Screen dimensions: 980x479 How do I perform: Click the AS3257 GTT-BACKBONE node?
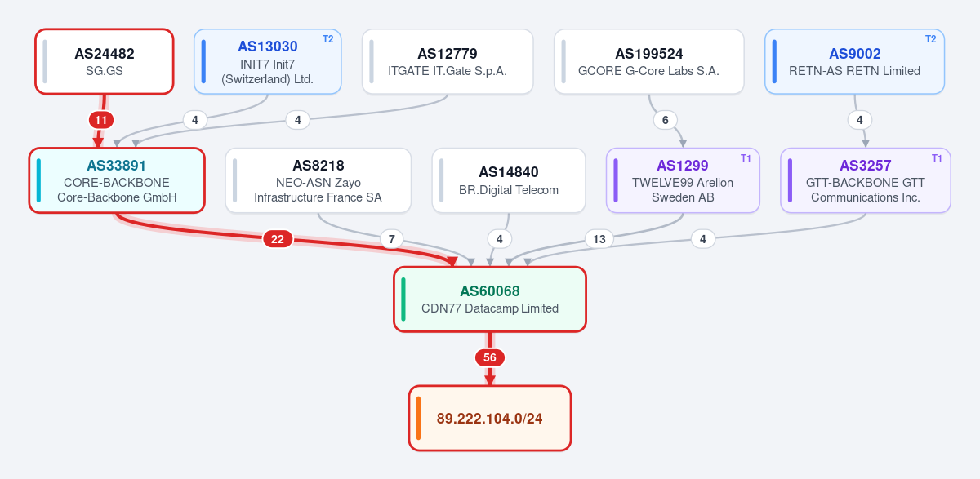click(866, 180)
